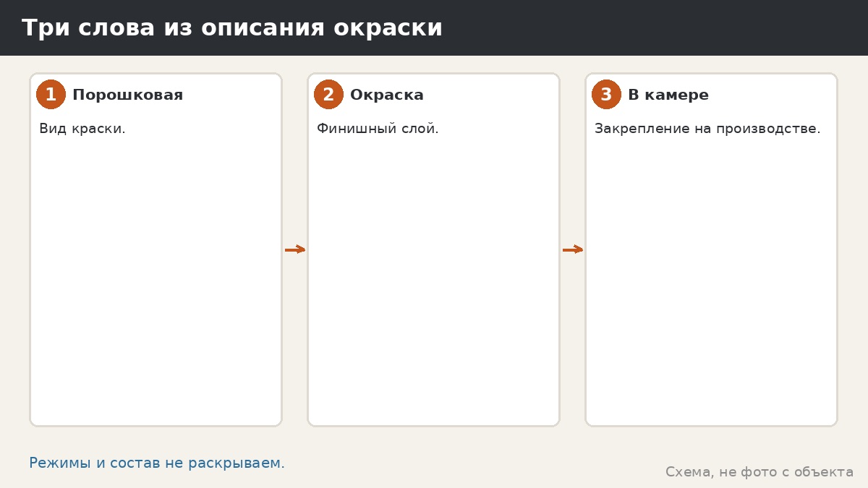Select the card heading "Порошковая"
The width and height of the screenshot is (868, 488).
coord(127,95)
